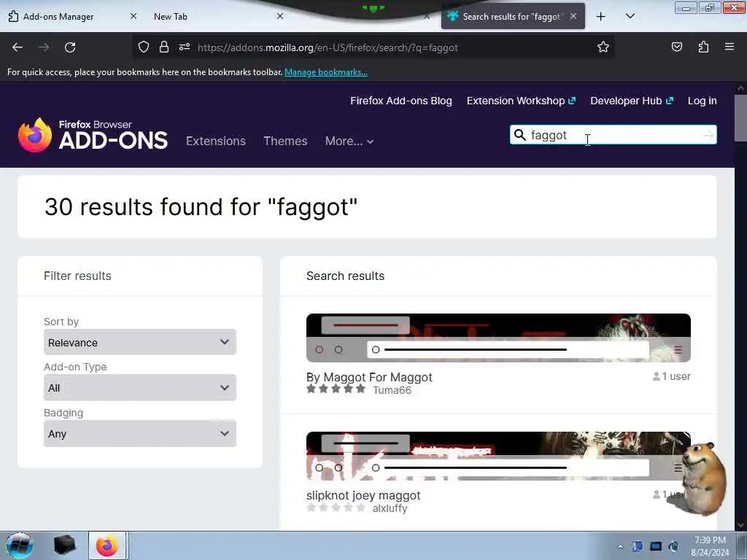
Task: Go to Extensions section
Action: (216, 141)
